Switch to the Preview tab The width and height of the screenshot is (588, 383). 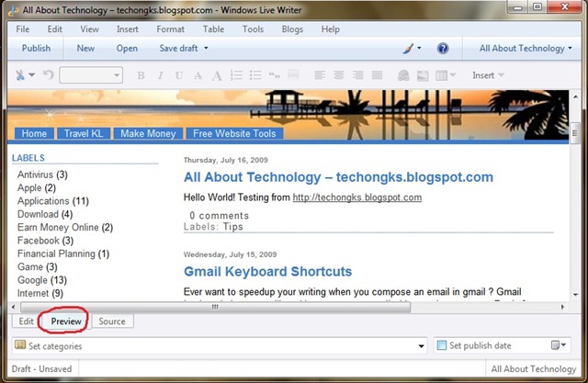coord(66,321)
